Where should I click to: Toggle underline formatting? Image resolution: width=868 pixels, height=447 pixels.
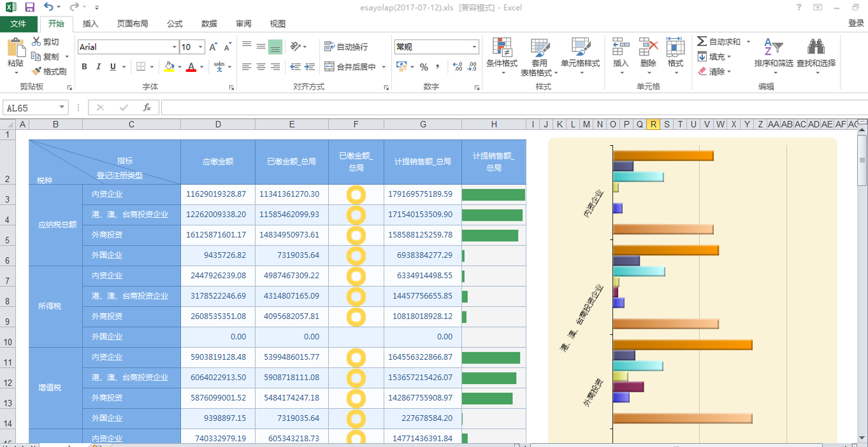tap(113, 67)
